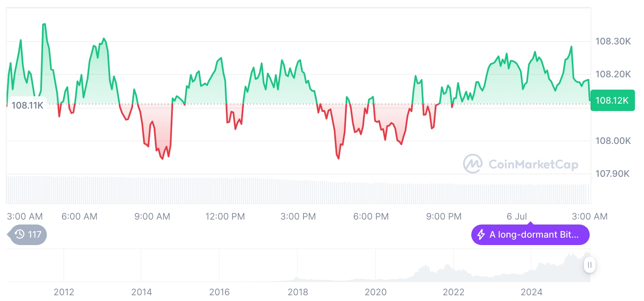Click the 9:00 AM time axis label
The image size is (644, 301).
(x=152, y=216)
